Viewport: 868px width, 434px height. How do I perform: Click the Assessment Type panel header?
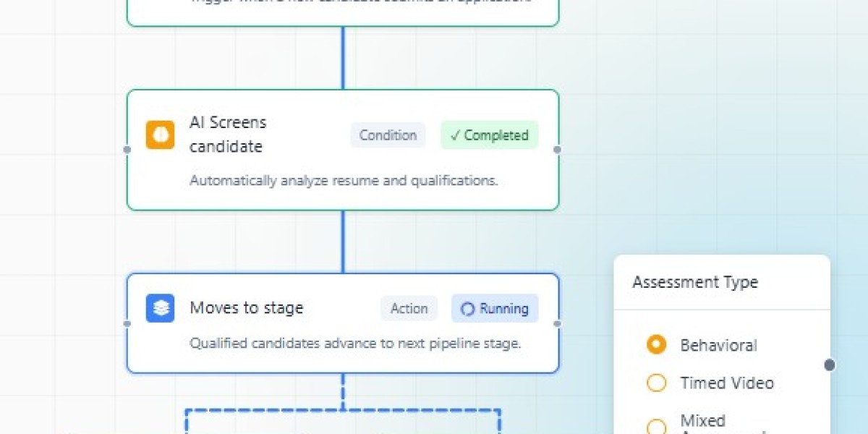click(x=695, y=282)
